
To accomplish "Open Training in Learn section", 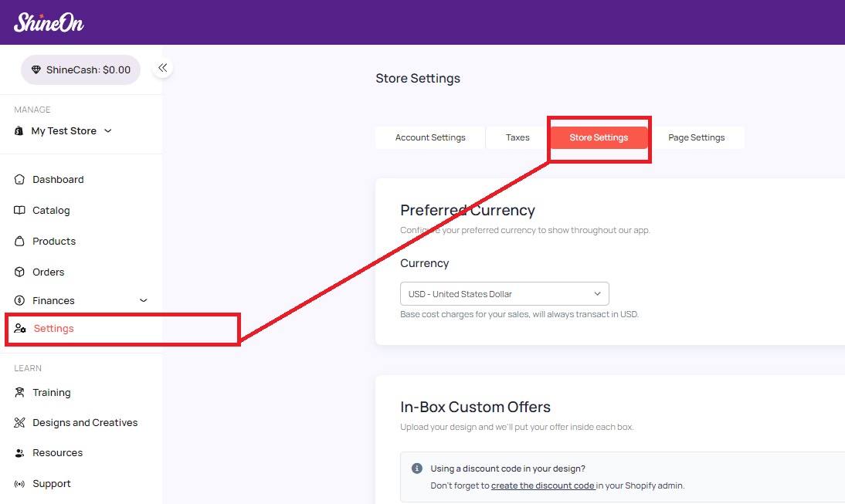I will (52, 393).
